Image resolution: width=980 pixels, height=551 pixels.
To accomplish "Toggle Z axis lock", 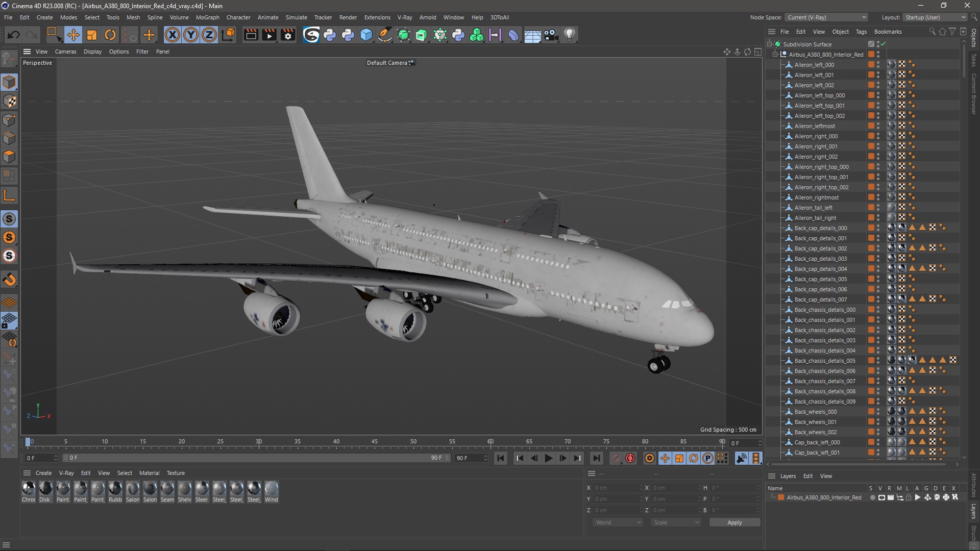I will (x=209, y=35).
